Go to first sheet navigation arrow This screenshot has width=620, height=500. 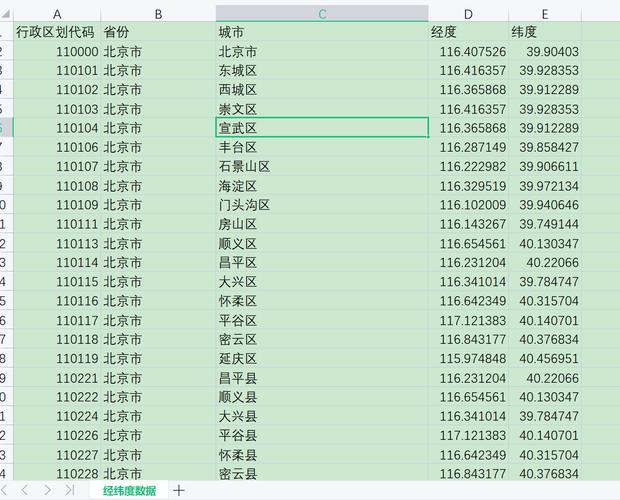4,491
